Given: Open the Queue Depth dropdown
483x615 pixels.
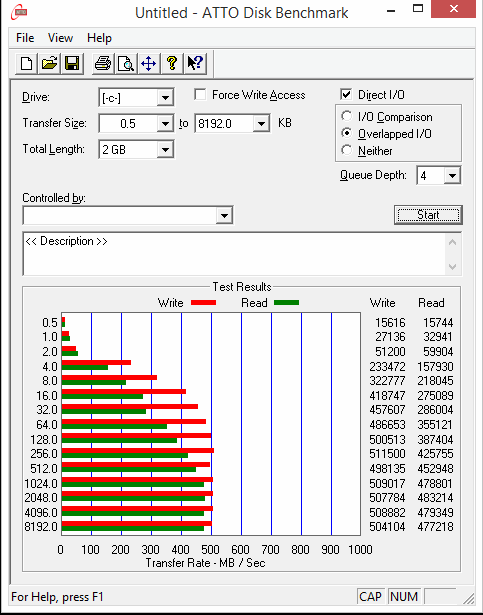Looking at the screenshot, I should pyautogui.click(x=452, y=175).
